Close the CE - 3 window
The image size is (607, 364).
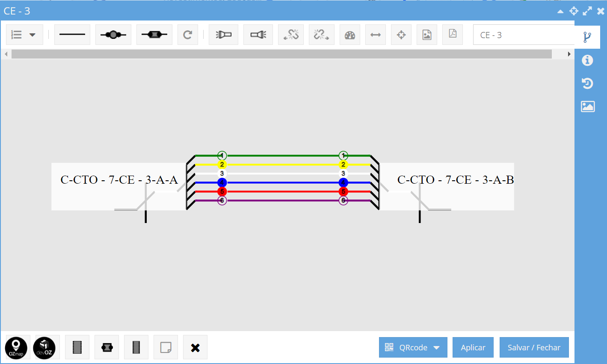tap(601, 12)
